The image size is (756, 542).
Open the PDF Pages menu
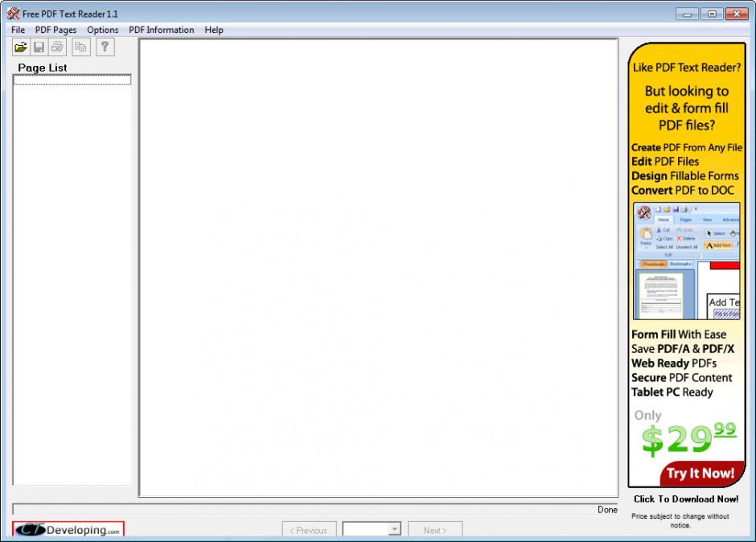[x=55, y=30]
